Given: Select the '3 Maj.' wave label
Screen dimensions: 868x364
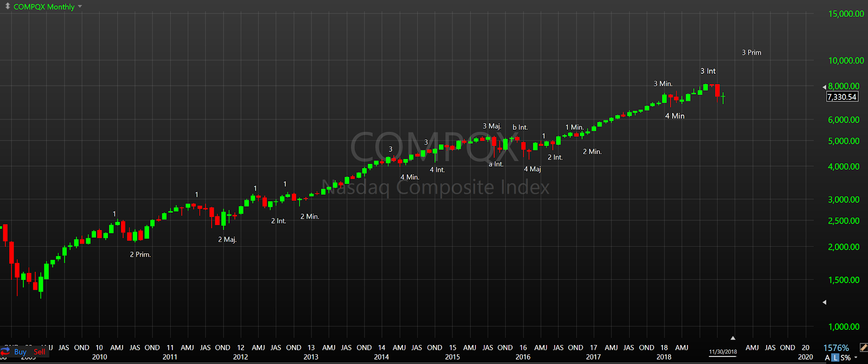Looking at the screenshot, I should pyautogui.click(x=492, y=126).
